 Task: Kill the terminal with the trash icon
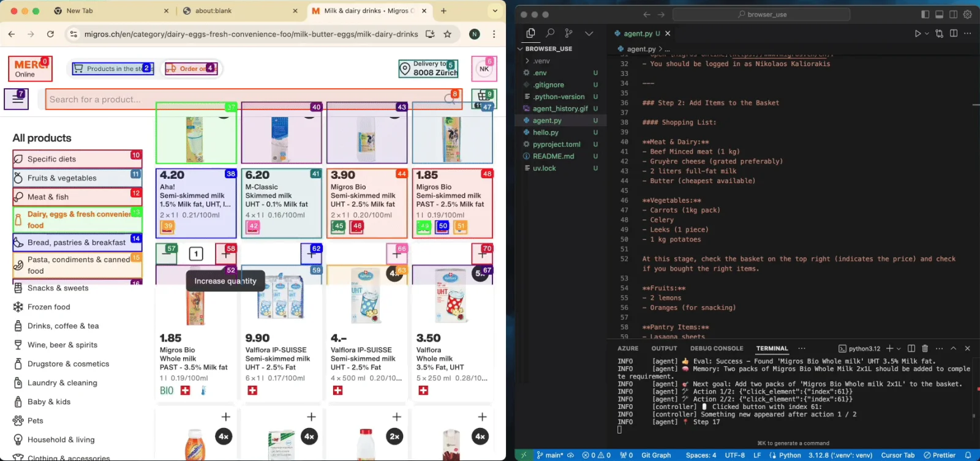point(925,348)
